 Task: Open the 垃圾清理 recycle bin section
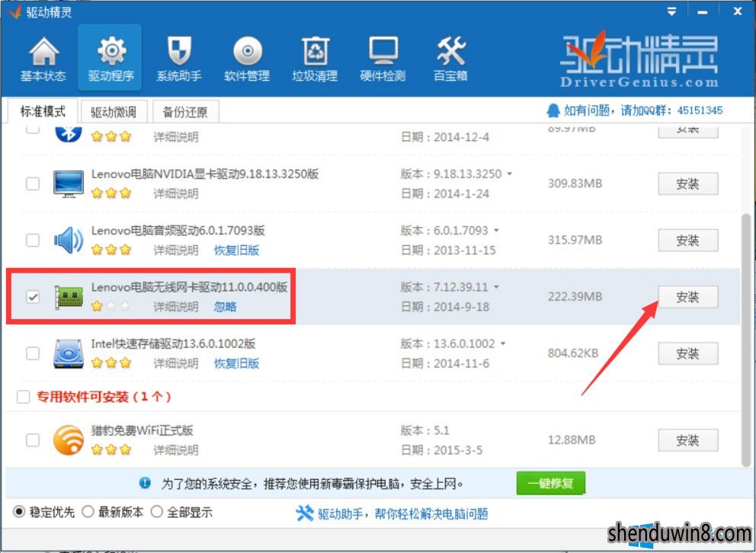click(314, 59)
